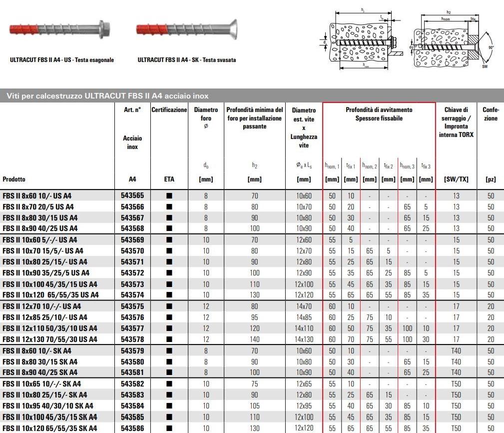Click ETA square for FBS II 10x65 SK A4
This screenshot has width=504, height=433.
(169, 384)
